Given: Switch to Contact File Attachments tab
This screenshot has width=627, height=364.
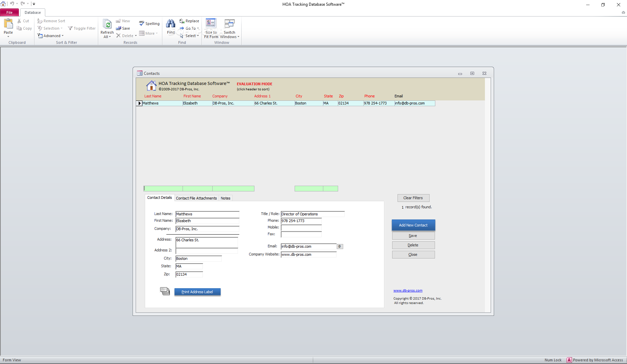Looking at the screenshot, I should click(196, 198).
